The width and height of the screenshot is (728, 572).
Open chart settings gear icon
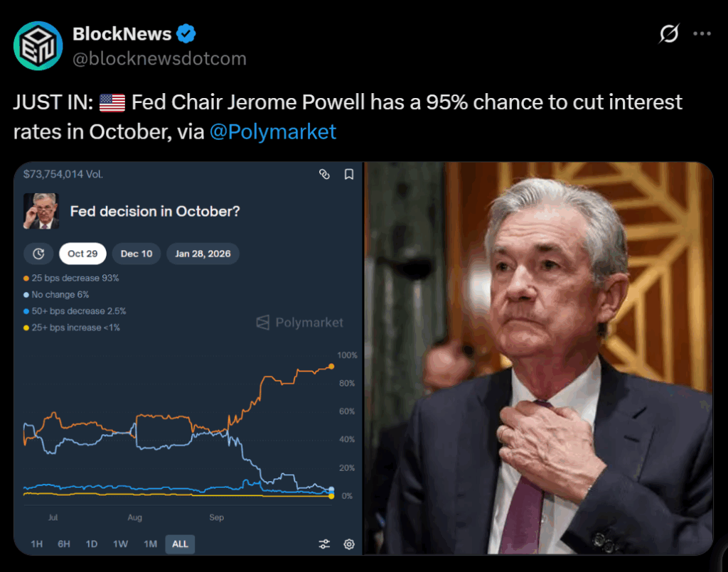click(349, 544)
